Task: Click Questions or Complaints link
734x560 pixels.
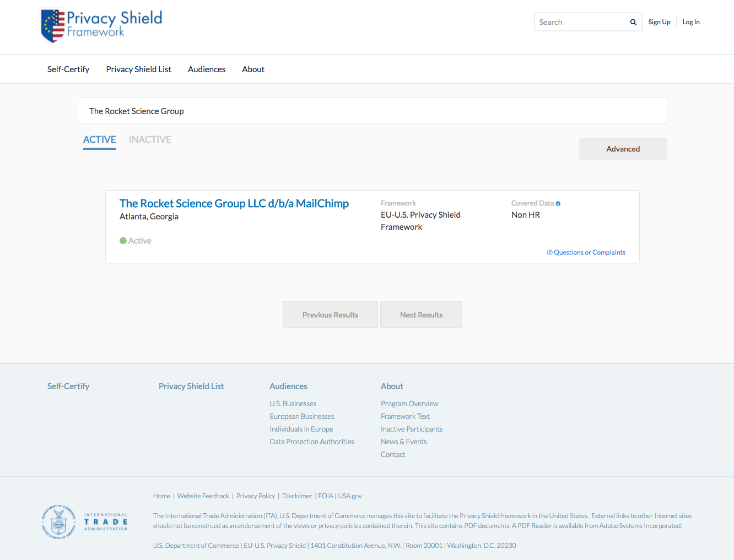Action: click(x=586, y=252)
